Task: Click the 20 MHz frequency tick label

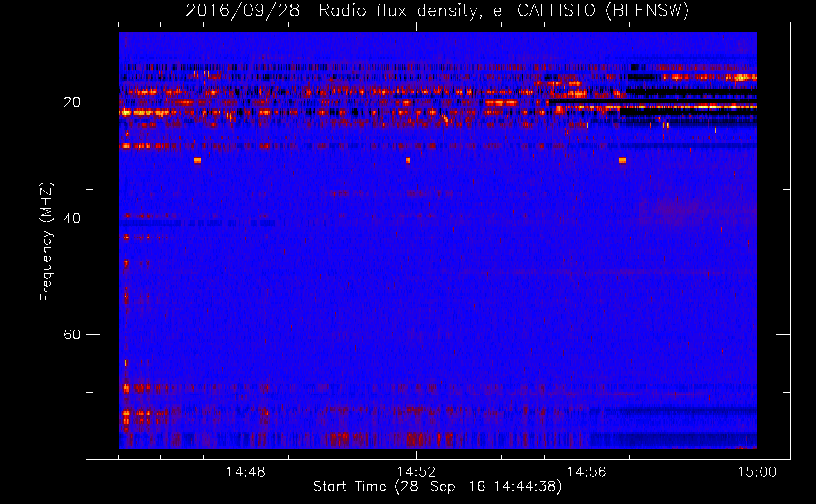Action: pos(72,102)
